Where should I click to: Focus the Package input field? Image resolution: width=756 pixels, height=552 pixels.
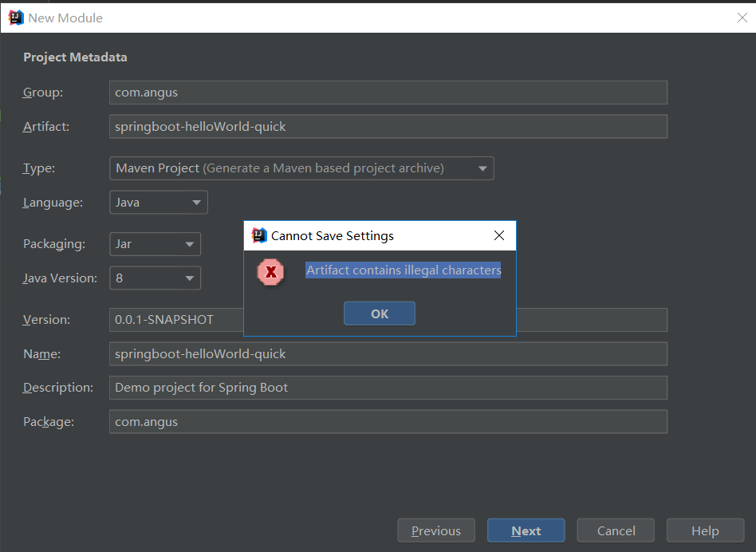(x=388, y=422)
